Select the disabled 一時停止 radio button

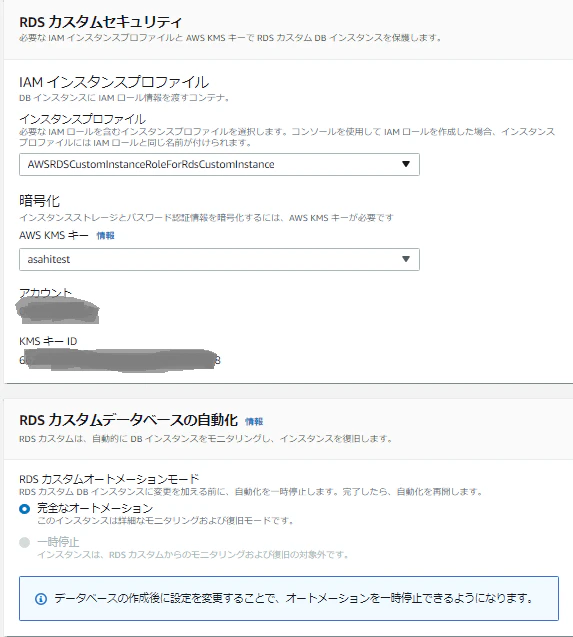coord(24,542)
